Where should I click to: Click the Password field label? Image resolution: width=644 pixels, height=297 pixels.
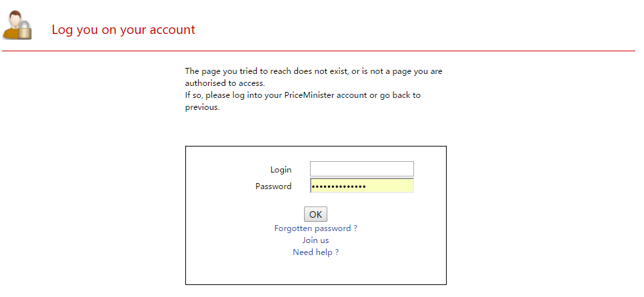tap(273, 186)
